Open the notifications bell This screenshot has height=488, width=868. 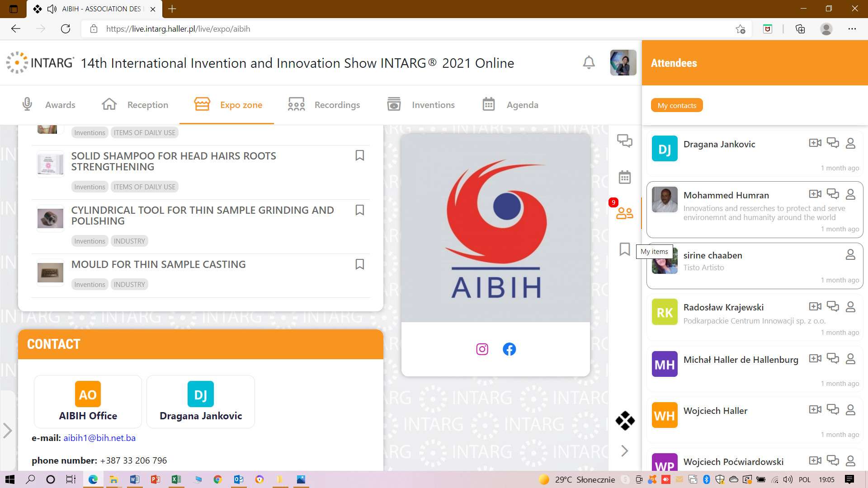pyautogui.click(x=589, y=62)
